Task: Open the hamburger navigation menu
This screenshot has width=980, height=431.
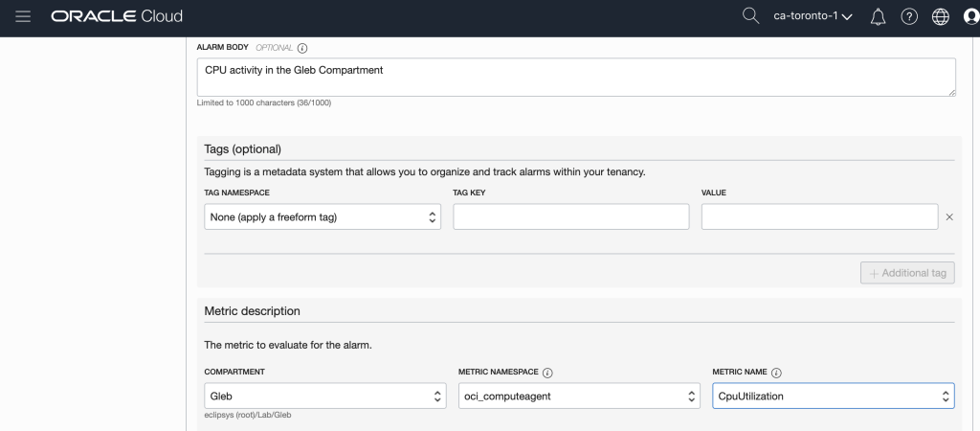Action: tap(24, 16)
